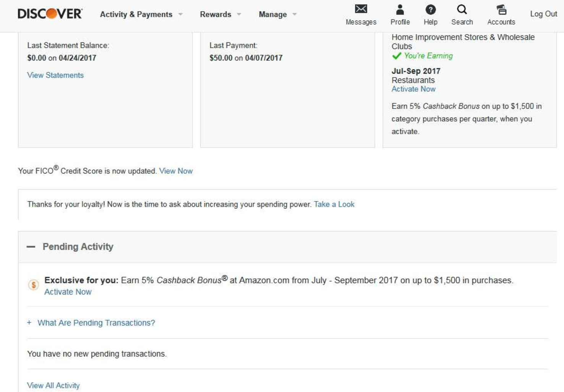Click the 'Exclusive for you:' text
Image resolution: width=564 pixels, height=392 pixels.
tap(81, 280)
